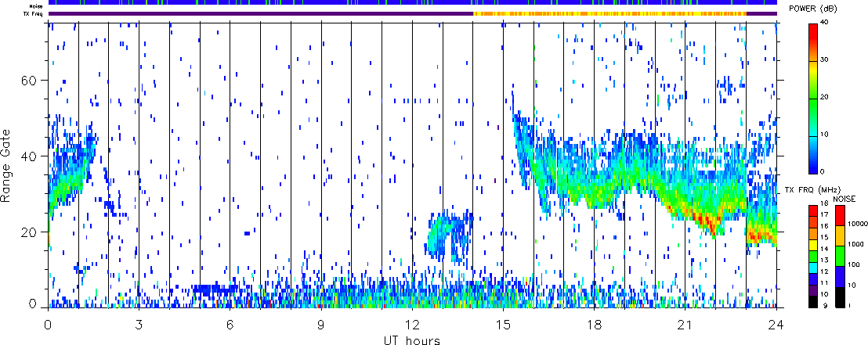
Task: Select the 24 tick label on UT hours axis
Action: click(776, 324)
